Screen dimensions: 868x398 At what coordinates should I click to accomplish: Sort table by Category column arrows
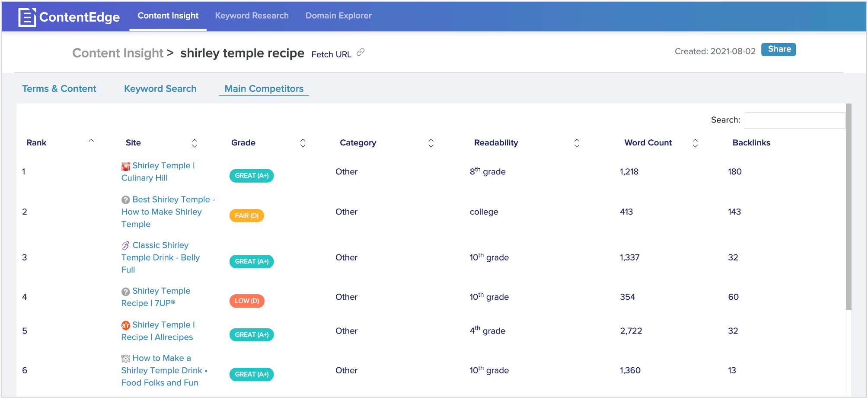431,143
